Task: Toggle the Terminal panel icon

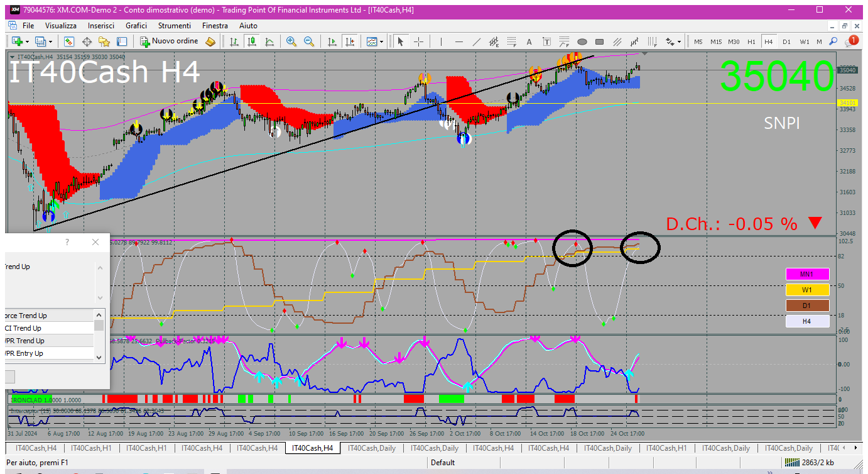Action: click(x=122, y=41)
